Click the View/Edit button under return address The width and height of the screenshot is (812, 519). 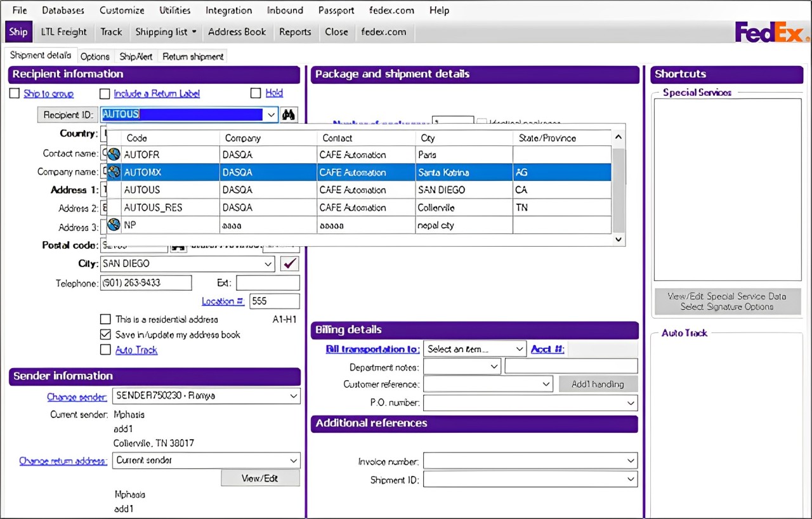pyautogui.click(x=260, y=478)
